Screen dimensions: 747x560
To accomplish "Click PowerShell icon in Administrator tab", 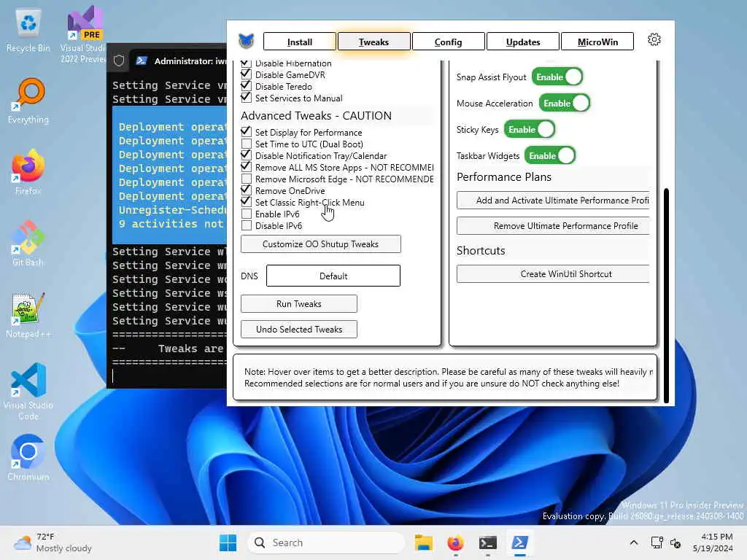I will pos(142,61).
